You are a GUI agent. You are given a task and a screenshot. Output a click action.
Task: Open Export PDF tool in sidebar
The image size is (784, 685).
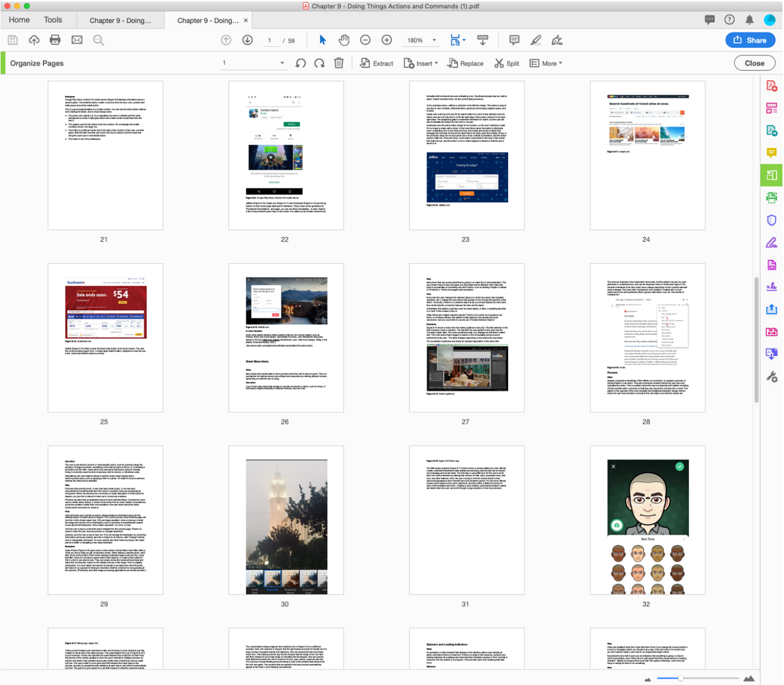pyautogui.click(x=771, y=131)
